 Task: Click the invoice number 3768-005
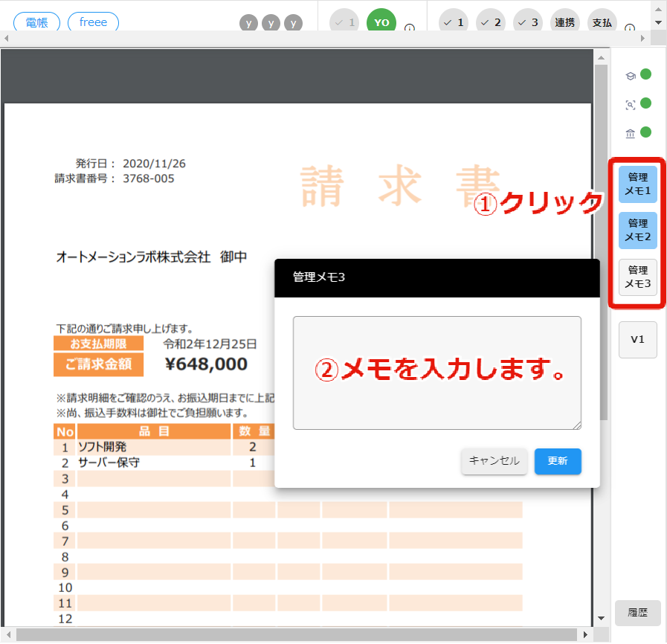[149, 178]
